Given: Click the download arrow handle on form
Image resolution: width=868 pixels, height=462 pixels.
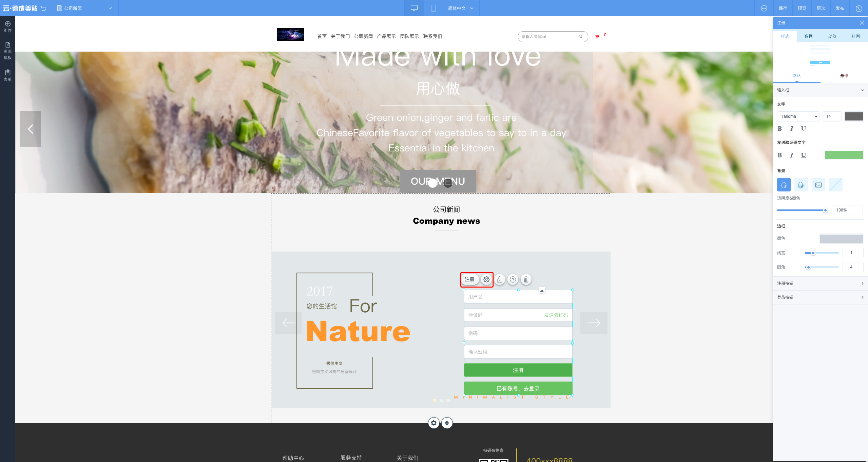Looking at the screenshot, I should coord(542,290).
